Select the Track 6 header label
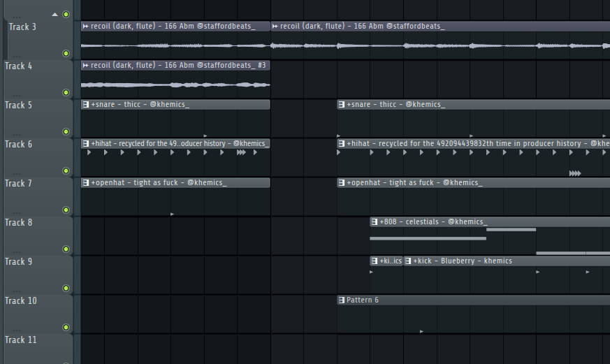The height and width of the screenshot is (364, 610). (18, 145)
